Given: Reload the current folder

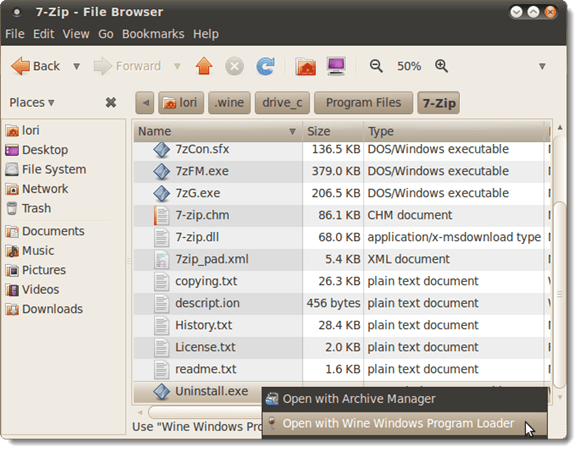Looking at the screenshot, I should tap(266, 67).
